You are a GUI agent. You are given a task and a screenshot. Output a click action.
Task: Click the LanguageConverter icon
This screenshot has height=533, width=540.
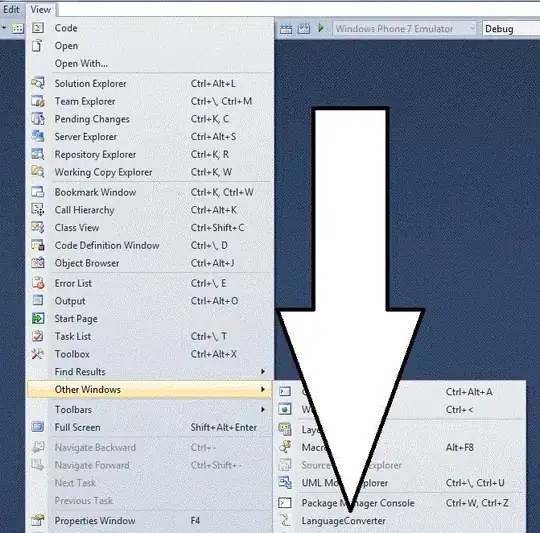[x=285, y=520]
